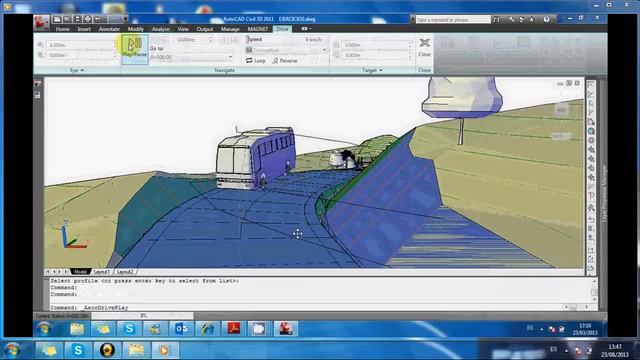Open the Insert ribbon tab
Screen dimensions: 640x360
(84, 29)
